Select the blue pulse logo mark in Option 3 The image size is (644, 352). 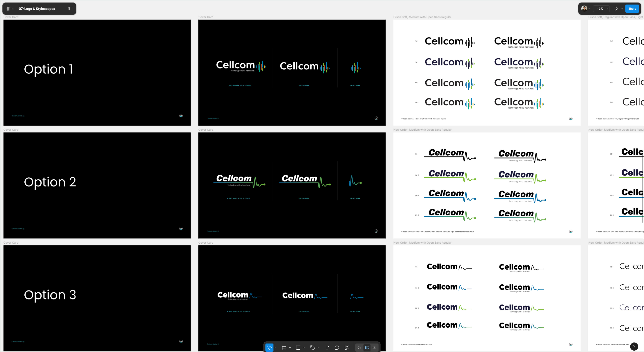point(357,297)
